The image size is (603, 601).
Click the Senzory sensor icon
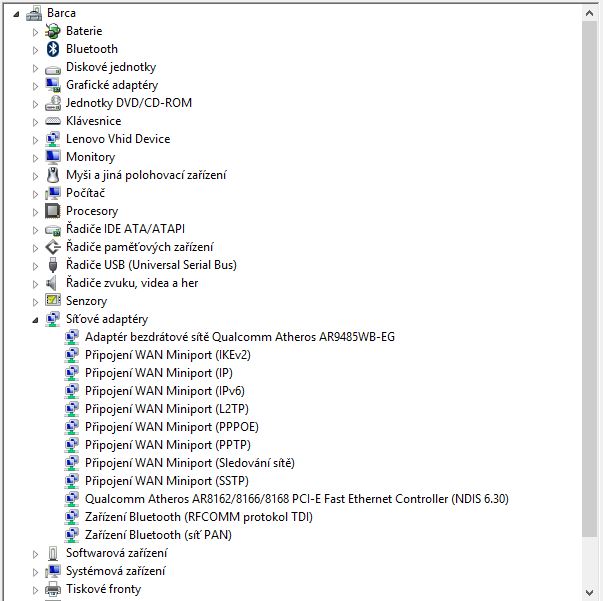click(x=53, y=300)
